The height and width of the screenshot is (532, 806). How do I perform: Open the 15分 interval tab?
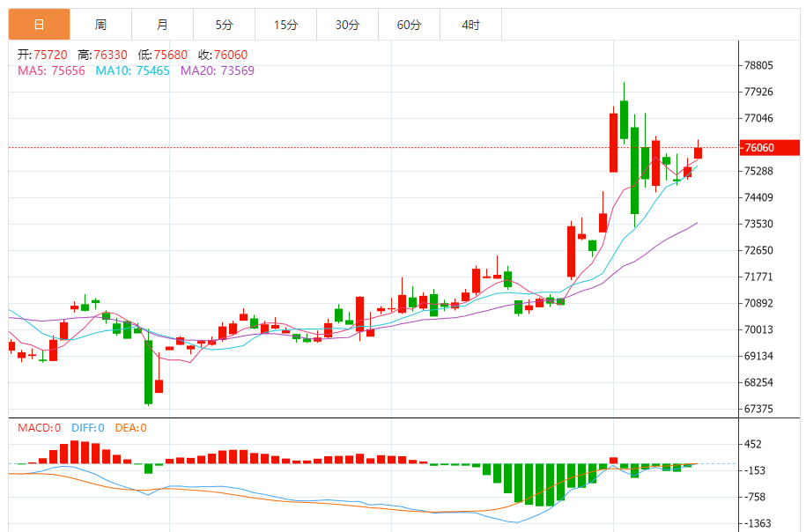(285, 24)
